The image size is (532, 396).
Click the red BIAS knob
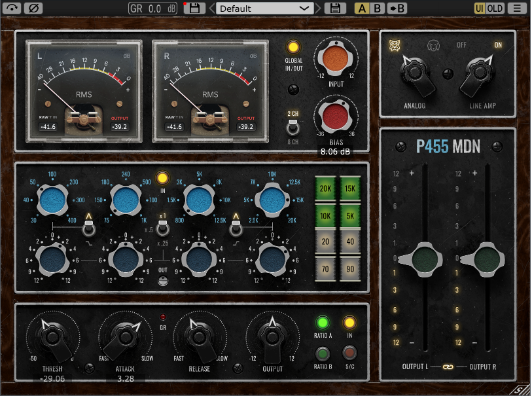[x=336, y=116]
